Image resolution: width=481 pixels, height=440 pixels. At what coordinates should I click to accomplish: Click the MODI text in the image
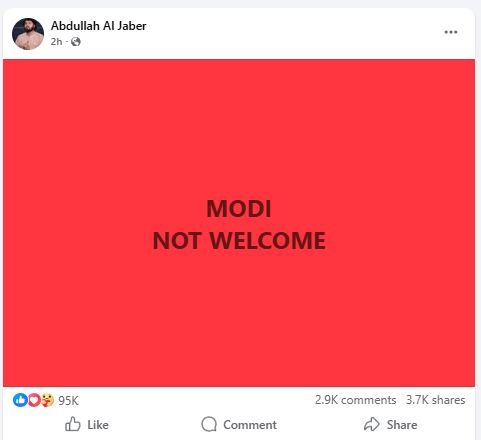[x=239, y=209]
